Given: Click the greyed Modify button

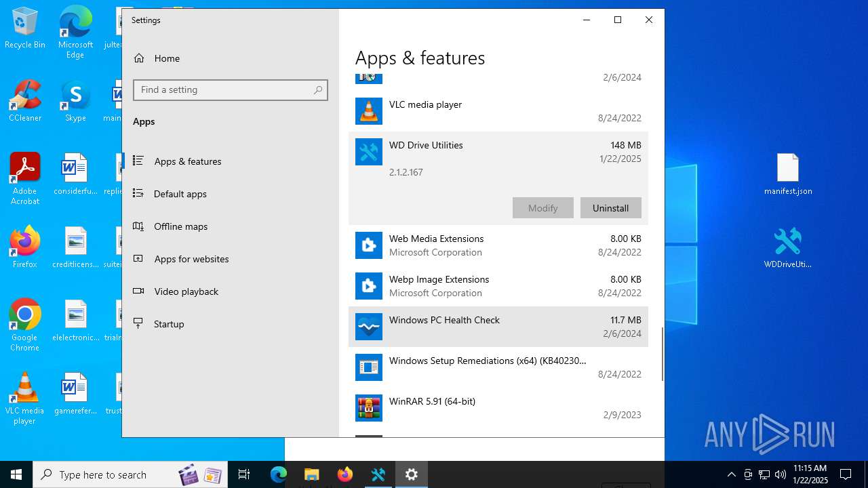Looking at the screenshot, I should tap(542, 208).
